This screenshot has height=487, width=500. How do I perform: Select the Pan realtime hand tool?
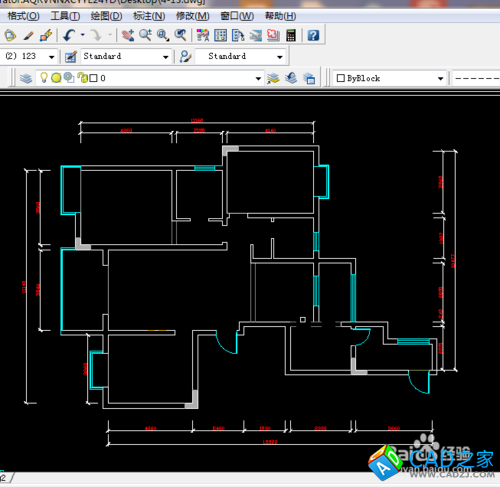[x=128, y=35]
